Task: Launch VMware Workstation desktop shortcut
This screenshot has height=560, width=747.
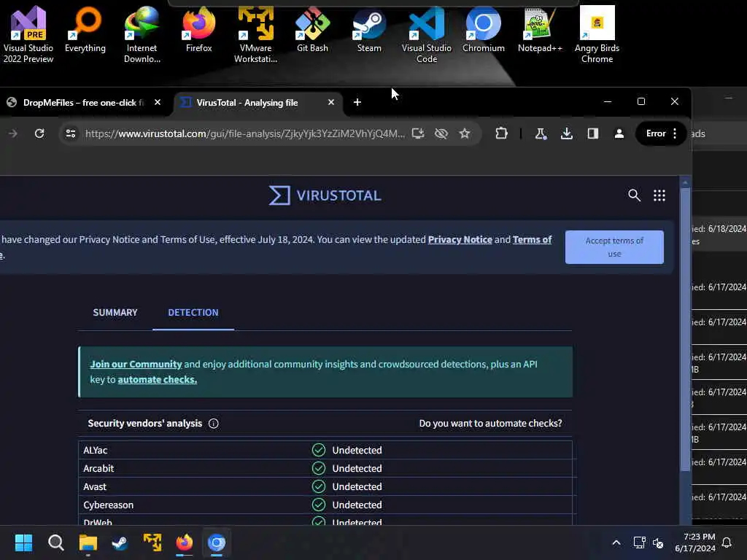Action: point(256,34)
